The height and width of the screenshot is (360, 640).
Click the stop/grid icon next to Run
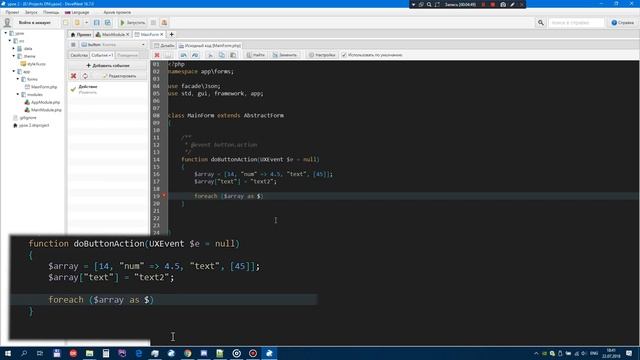point(153,22)
